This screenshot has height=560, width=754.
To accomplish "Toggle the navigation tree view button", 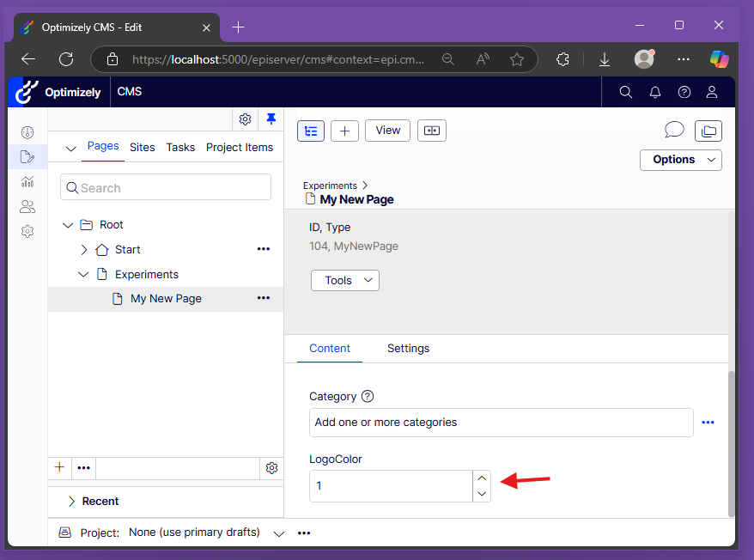I will pos(311,131).
